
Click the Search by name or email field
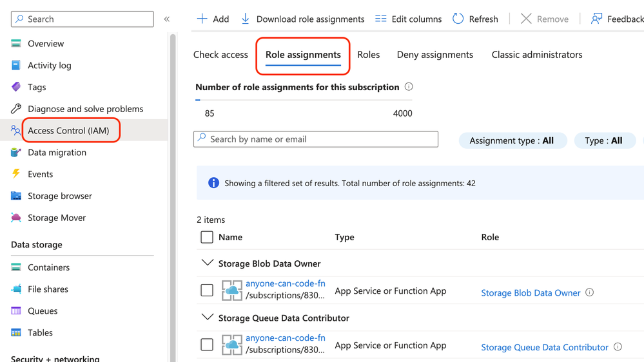[x=316, y=139]
